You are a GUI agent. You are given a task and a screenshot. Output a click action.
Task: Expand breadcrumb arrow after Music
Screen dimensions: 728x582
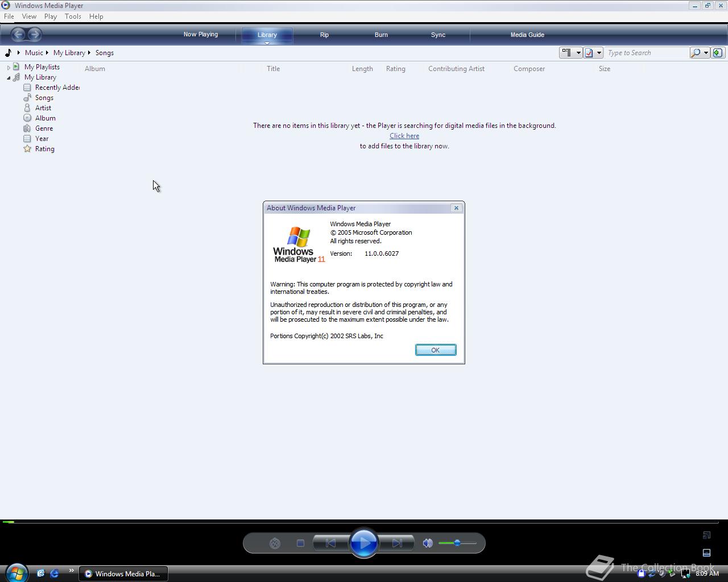[47, 53]
